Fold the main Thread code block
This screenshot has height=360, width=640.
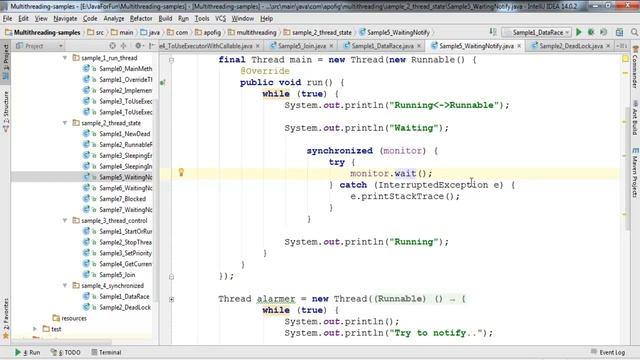coord(171,60)
